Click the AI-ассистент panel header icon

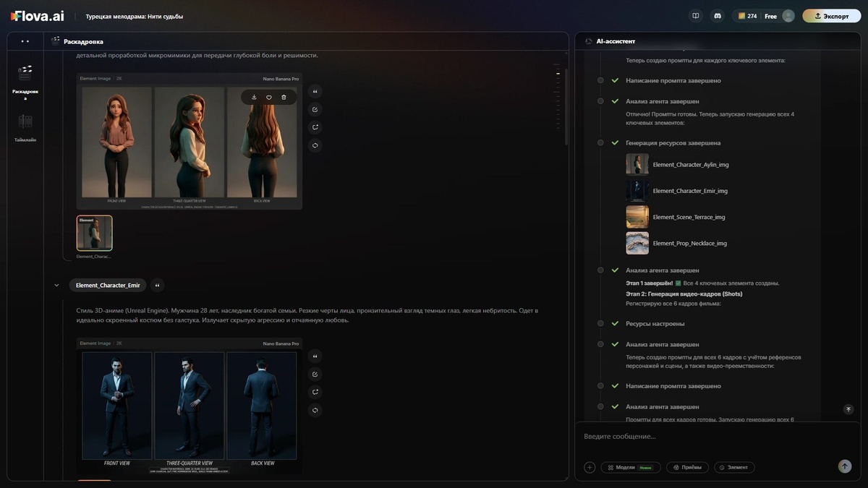tap(589, 41)
